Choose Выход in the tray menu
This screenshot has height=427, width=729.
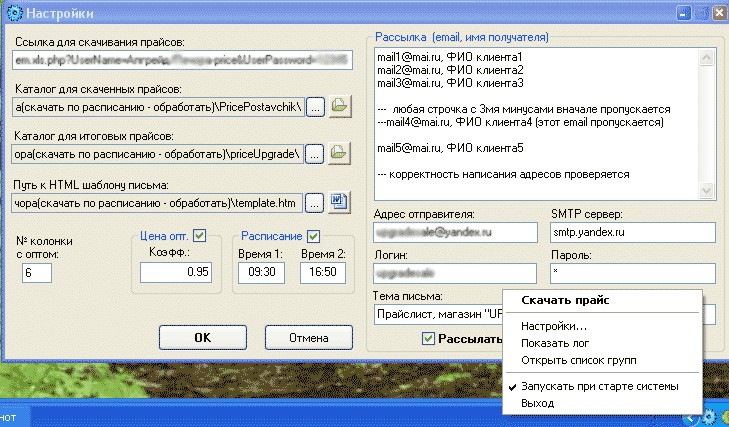(x=537, y=403)
